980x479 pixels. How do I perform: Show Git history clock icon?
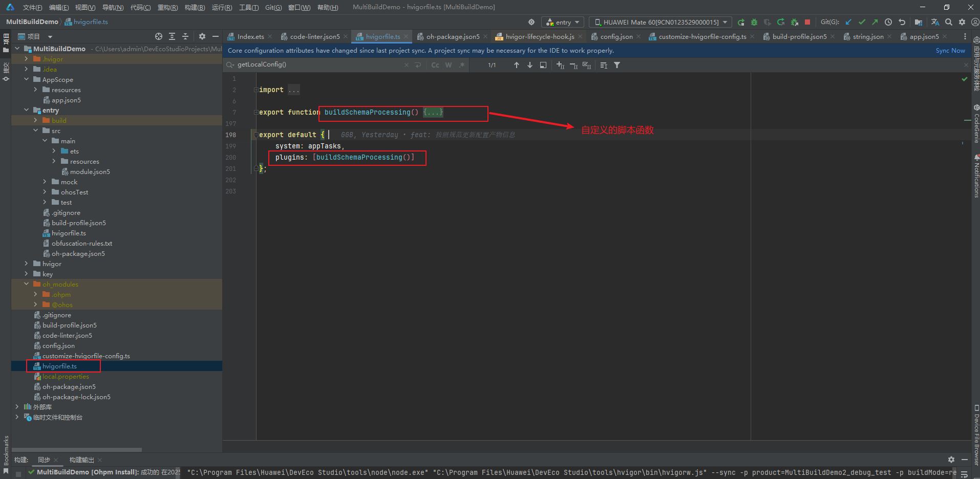coord(888,22)
